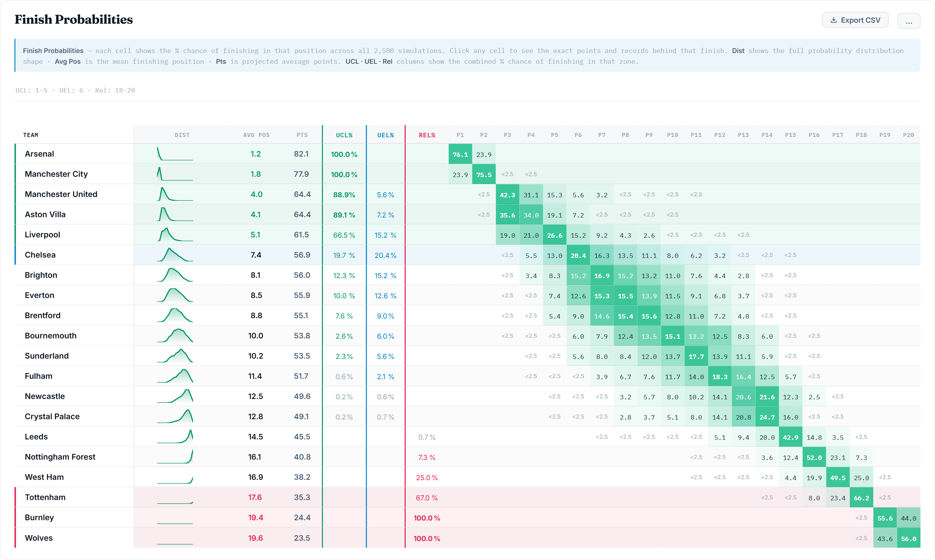
Task: Click Brighton's distribution sparkline
Action: click(175, 275)
